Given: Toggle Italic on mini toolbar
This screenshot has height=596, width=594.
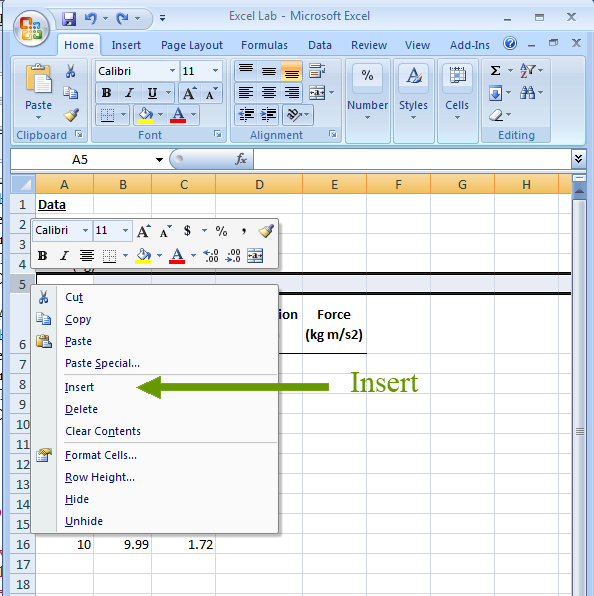Looking at the screenshot, I should pyautogui.click(x=65, y=255).
